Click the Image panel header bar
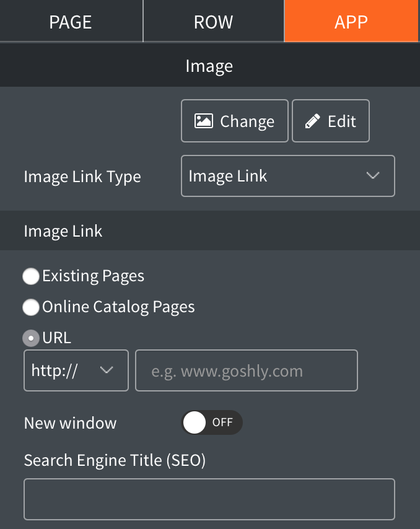This screenshot has height=529, width=420. click(209, 66)
